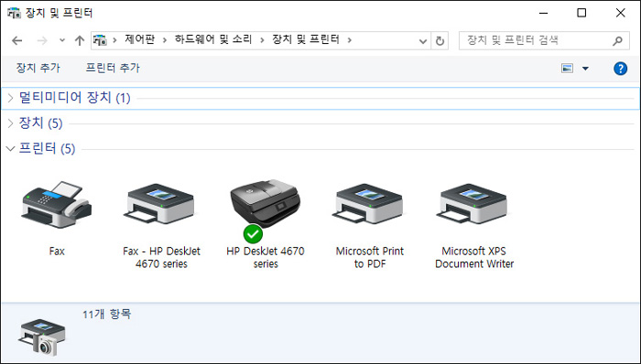Open the address bar history dropdown

click(x=423, y=41)
